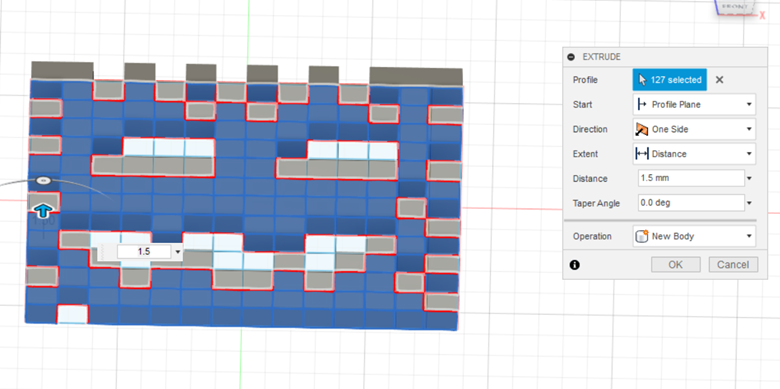Viewport: 780px width, 389px height.
Task: Cancel the extrude operation
Action: [x=733, y=265]
